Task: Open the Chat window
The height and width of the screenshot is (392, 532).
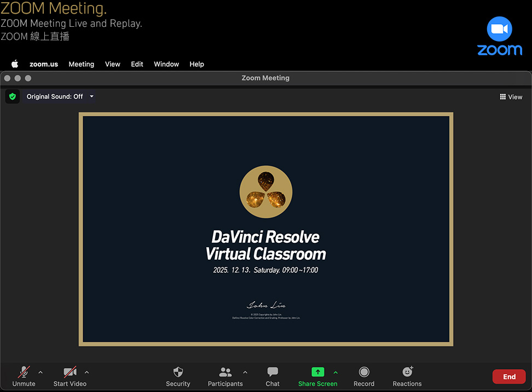Action: coord(273,372)
